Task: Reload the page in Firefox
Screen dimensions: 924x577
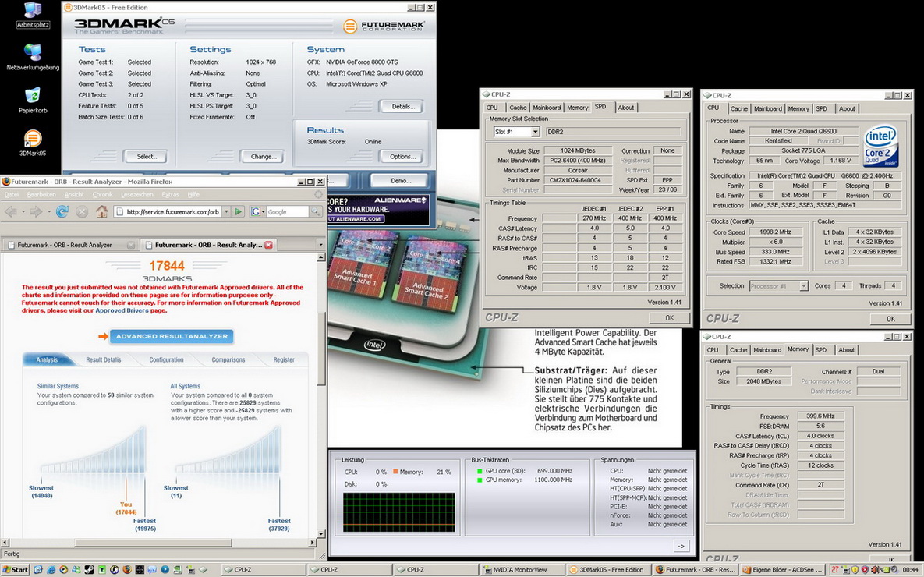Action: point(62,211)
